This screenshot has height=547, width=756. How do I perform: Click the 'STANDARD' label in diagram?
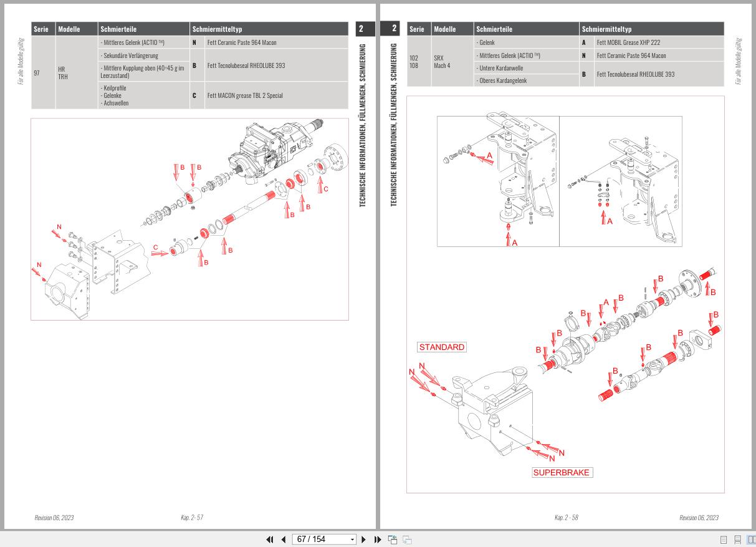(x=441, y=347)
